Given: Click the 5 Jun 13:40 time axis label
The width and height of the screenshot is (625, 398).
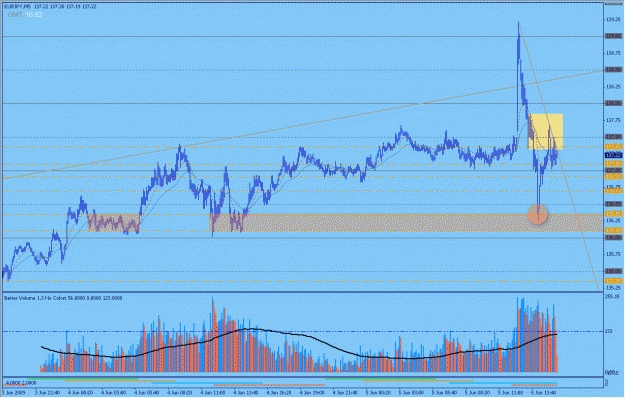Looking at the screenshot, I should 545,392.
